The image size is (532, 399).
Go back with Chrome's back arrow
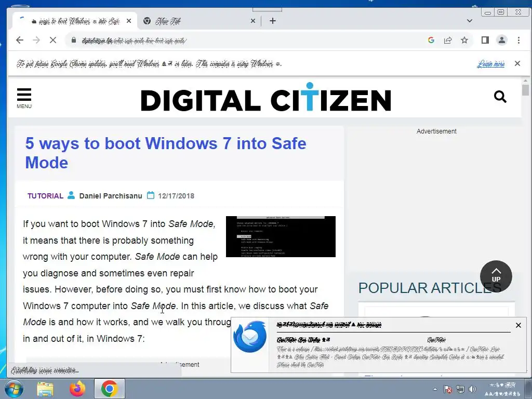point(20,40)
